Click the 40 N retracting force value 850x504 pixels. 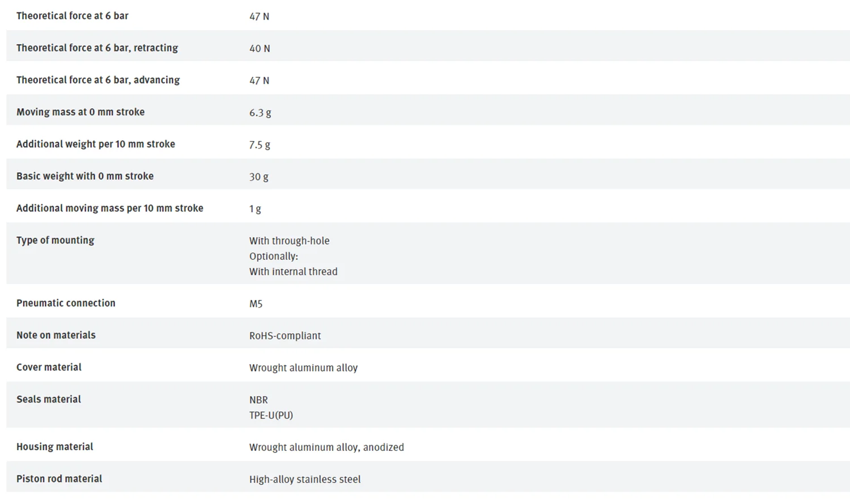pos(260,49)
